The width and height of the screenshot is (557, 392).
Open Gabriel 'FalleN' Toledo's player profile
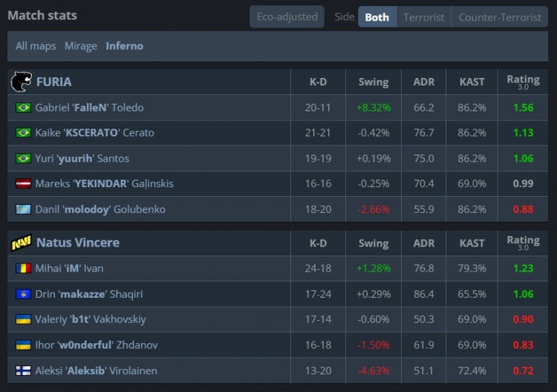click(89, 108)
